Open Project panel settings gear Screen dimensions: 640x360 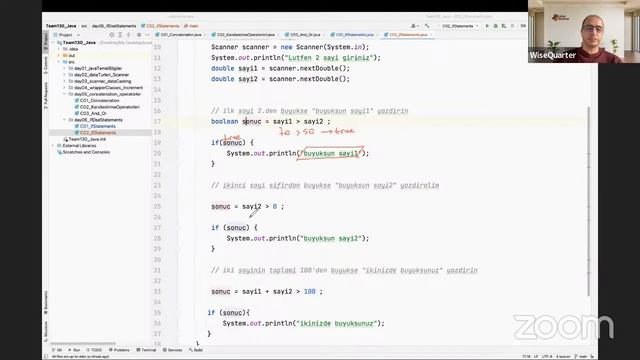pyautogui.click(x=139, y=35)
